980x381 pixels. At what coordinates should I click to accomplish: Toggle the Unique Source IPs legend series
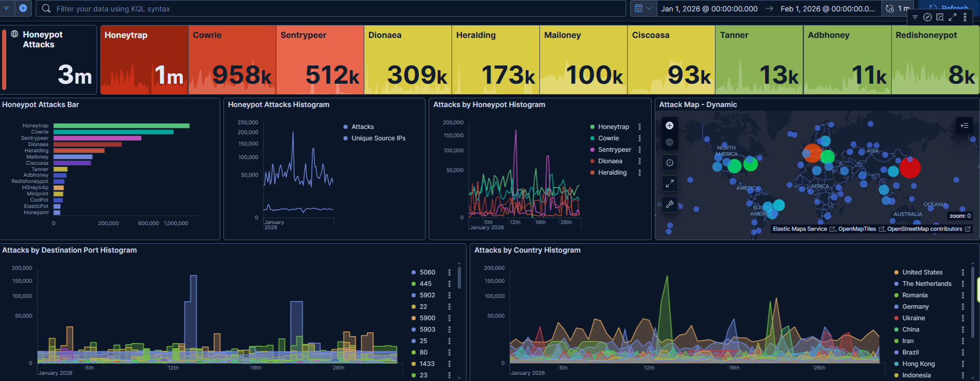pyautogui.click(x=378, y=138)
